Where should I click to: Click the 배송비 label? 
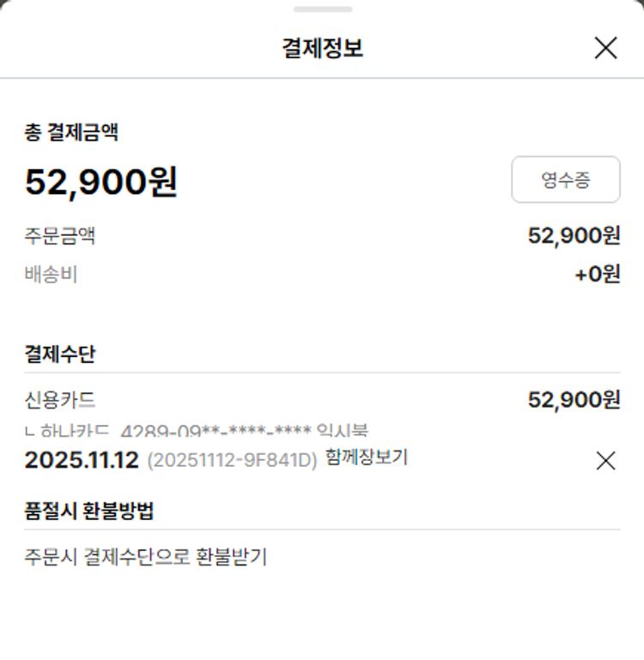pos(51,275)
